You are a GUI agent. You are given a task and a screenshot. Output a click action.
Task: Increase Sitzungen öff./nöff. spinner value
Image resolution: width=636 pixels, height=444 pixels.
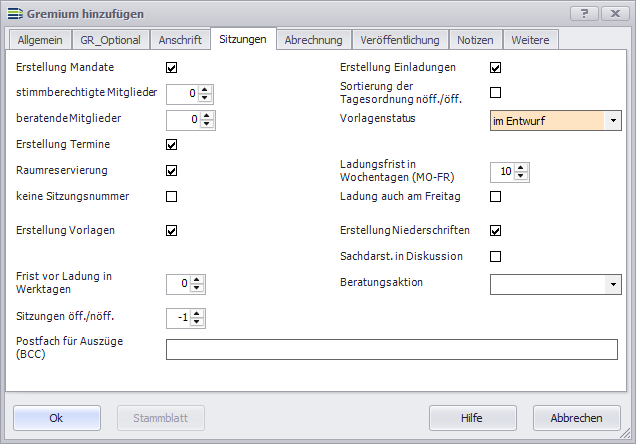(198, 313)
